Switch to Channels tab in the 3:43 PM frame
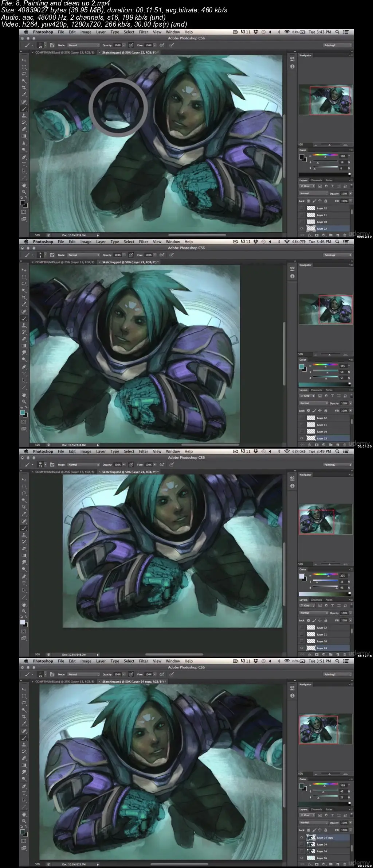This screenshot has width=373, height=868. click(316, 181)
